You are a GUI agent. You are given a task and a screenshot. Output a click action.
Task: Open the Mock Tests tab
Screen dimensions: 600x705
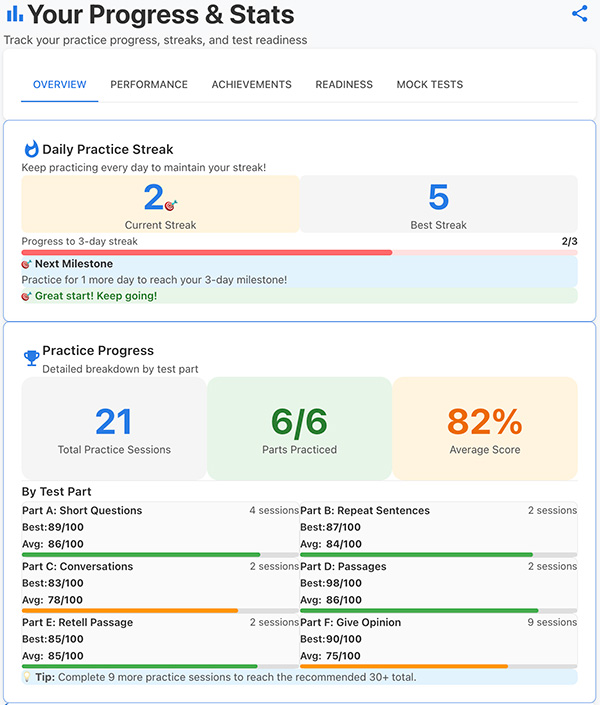point(430,85)
